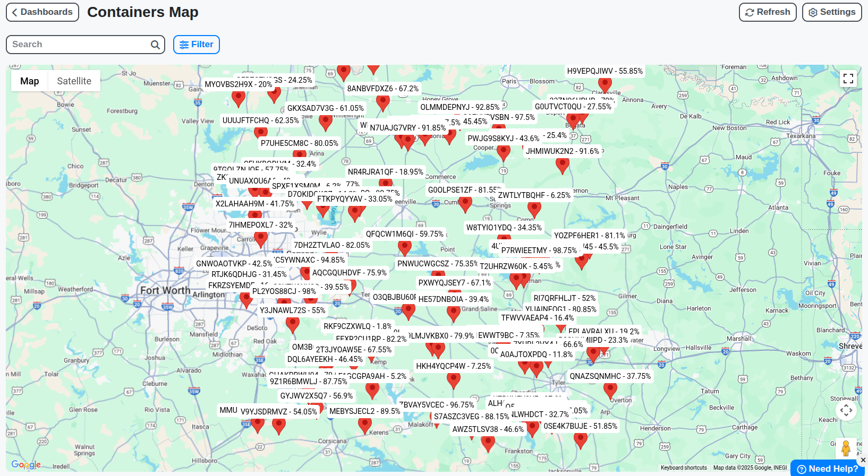Select label AQCGQUHDVF - 75.9%

pyautogui.click(x=350, y=273)
